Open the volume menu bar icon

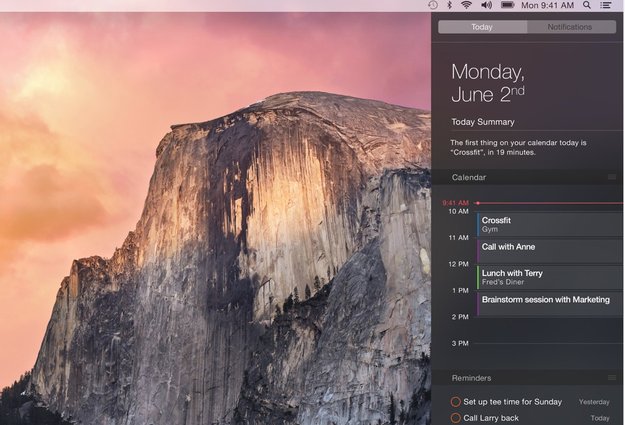487,5
